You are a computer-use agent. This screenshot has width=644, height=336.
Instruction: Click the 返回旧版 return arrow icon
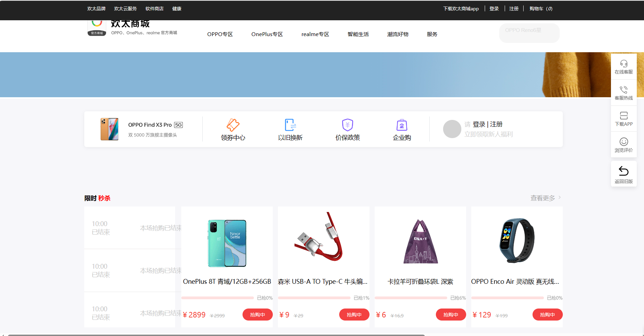click(624, 171)
